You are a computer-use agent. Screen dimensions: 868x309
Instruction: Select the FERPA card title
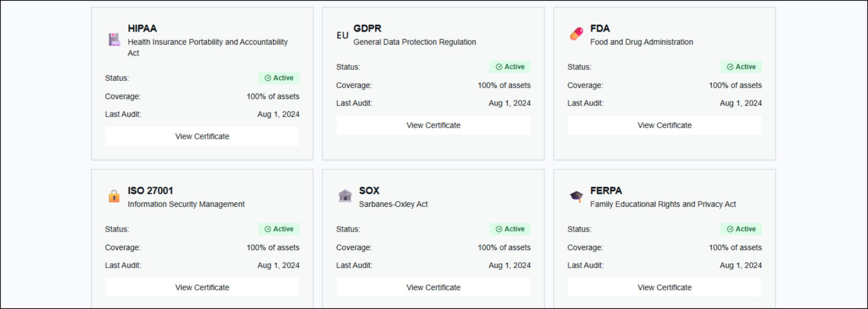[606, 191]
